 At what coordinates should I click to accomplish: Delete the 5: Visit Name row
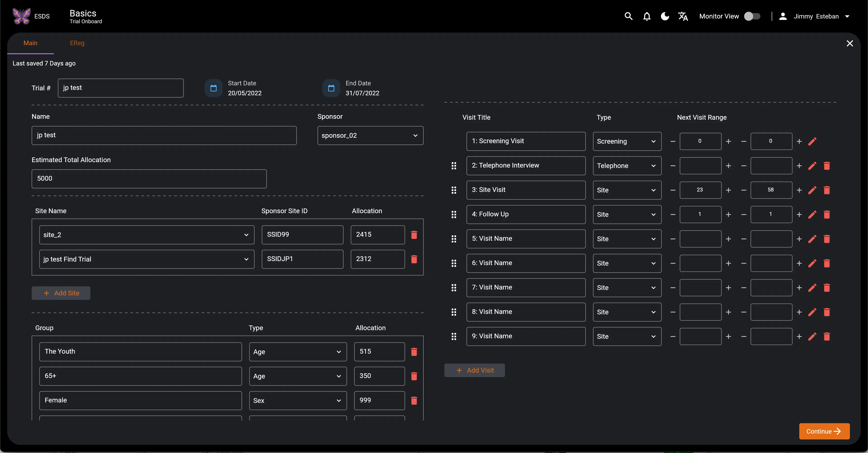pos(827,239)
